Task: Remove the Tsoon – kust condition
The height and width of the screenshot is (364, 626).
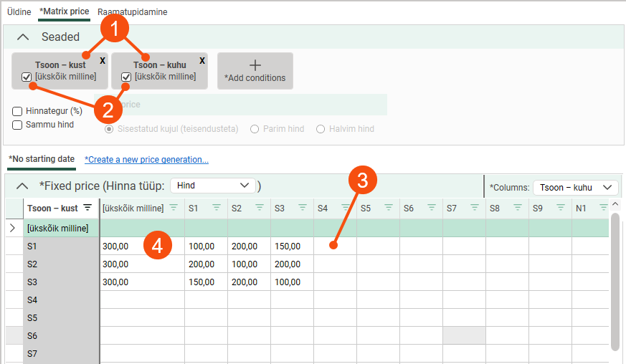Action: click(103, 60)
